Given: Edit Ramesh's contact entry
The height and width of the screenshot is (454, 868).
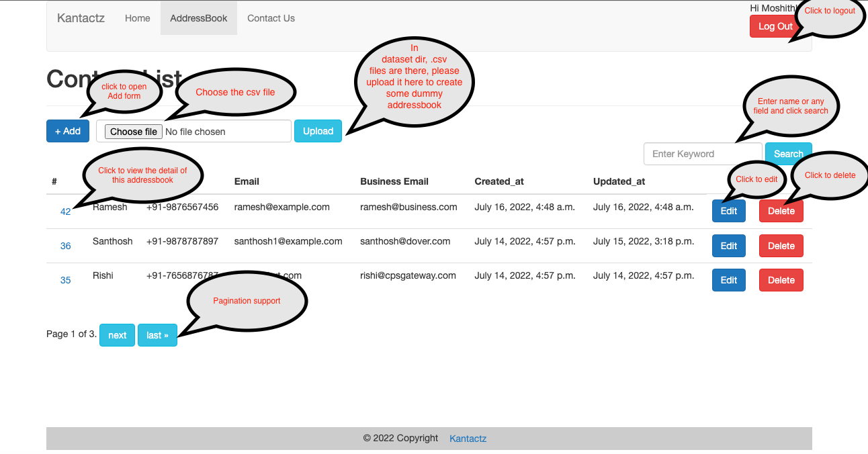Looking at the screenshot, I should 728,210.
